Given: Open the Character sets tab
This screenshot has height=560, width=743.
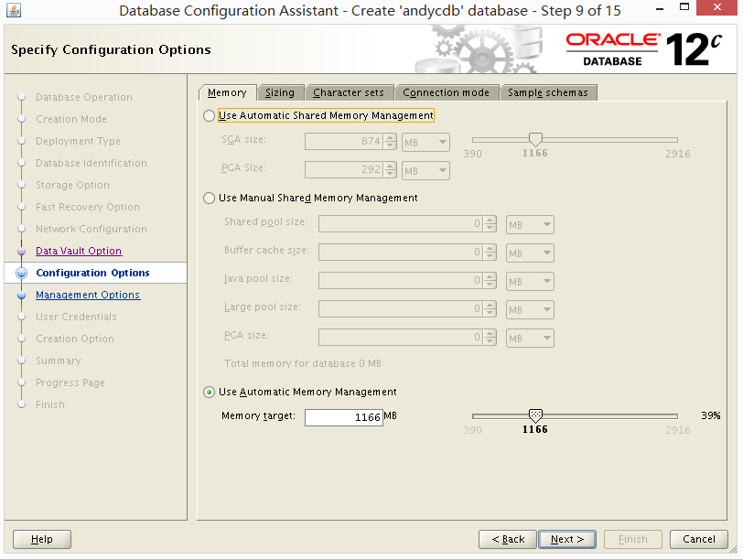Looking at the screenshot, I should click(x=349, y=92).
